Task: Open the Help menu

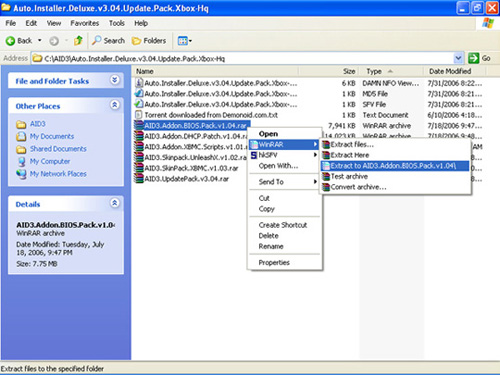Action: [141, 23]
